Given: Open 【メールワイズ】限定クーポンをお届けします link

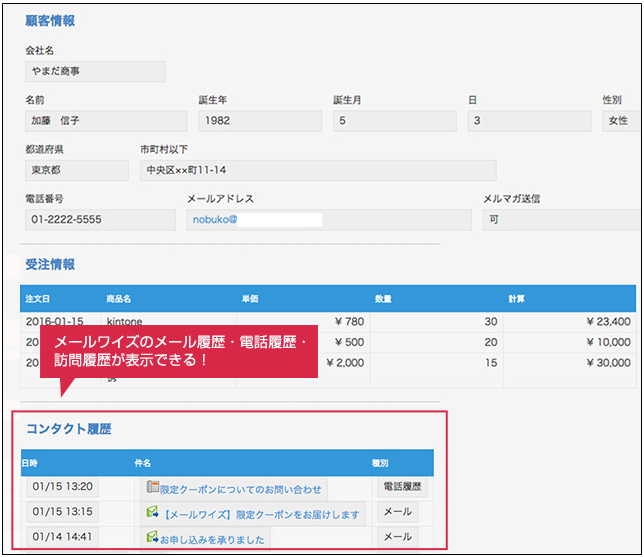Looking at the screenshot, I should tap(262, 513).
